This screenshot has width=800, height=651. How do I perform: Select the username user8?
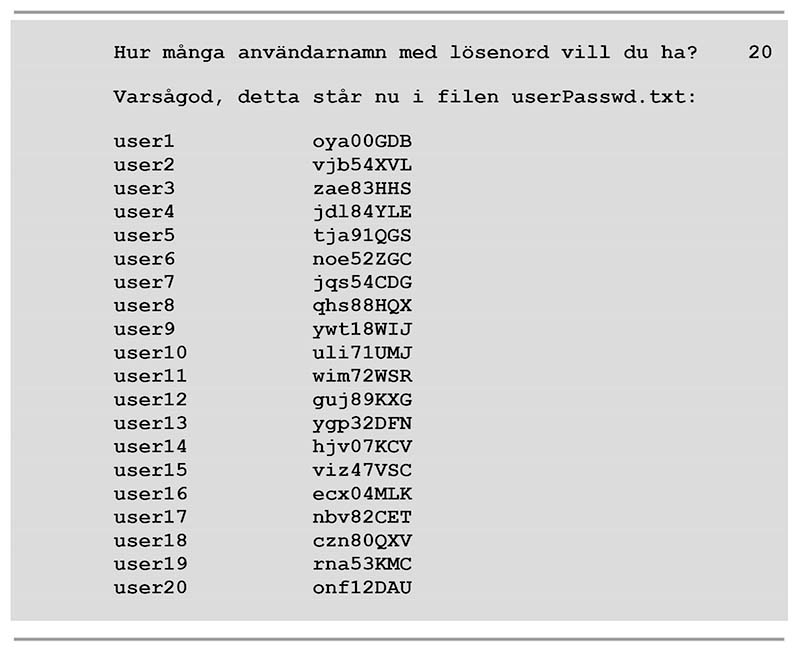pyautogui.click(x=144, y=306)
